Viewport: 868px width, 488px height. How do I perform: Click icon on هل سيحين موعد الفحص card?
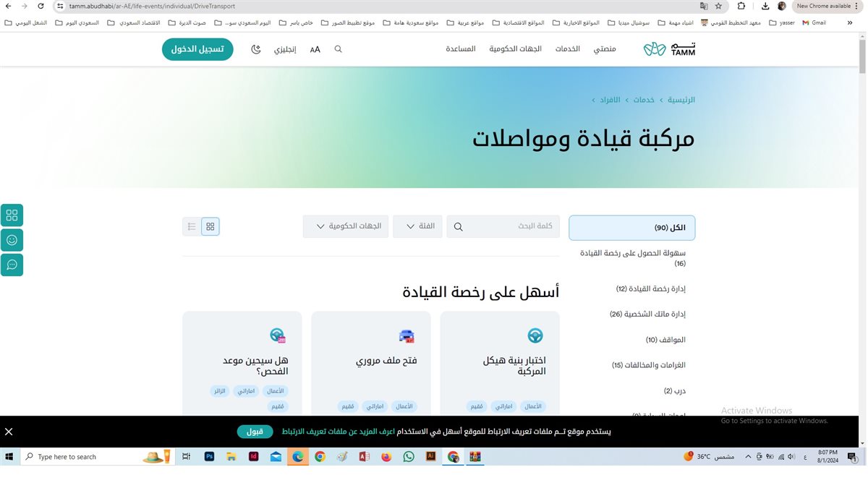pos(278,335)
